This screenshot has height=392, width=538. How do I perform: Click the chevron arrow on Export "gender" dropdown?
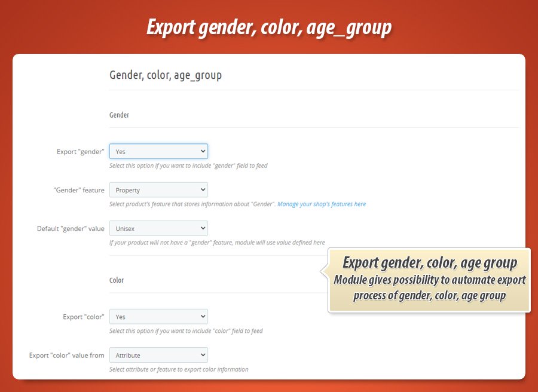click(203, 151)
